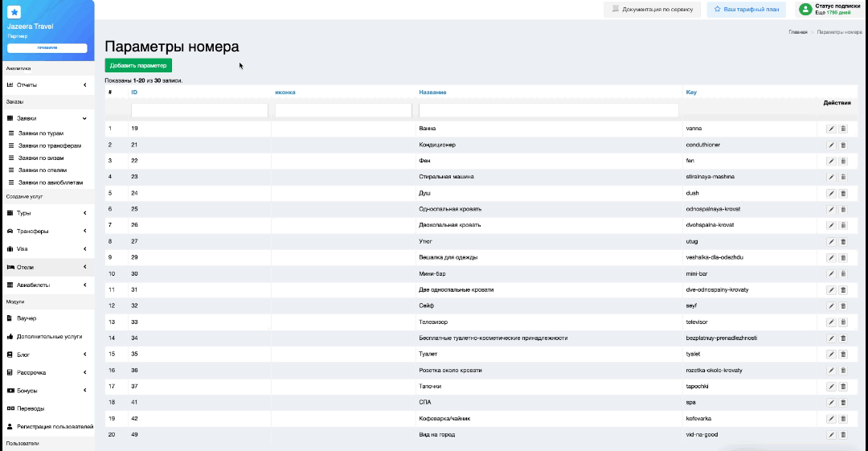
Task: Open Переводы in the sidebar
Action: pos(30,408)
